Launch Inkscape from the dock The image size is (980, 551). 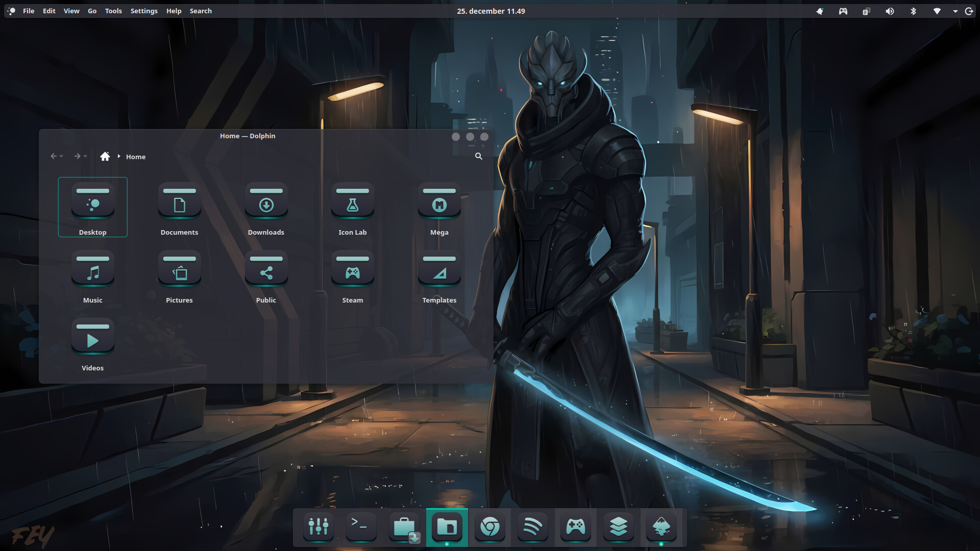(661, 527)
